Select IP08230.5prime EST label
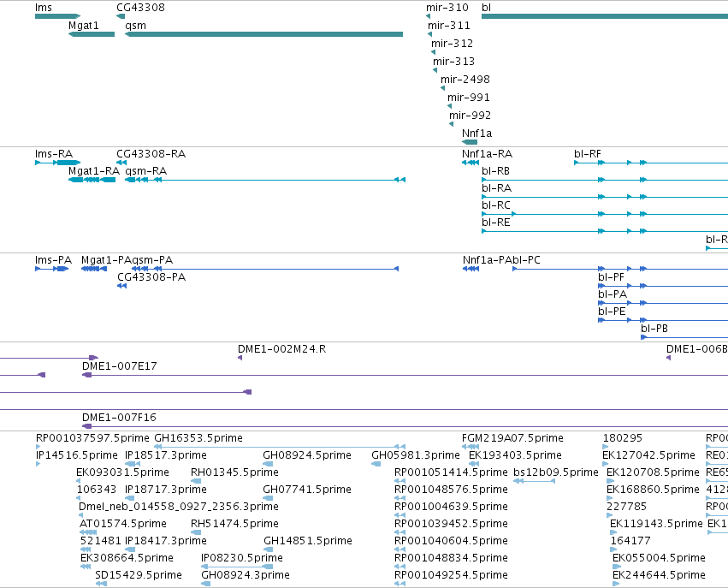 (x=242, y=558)
